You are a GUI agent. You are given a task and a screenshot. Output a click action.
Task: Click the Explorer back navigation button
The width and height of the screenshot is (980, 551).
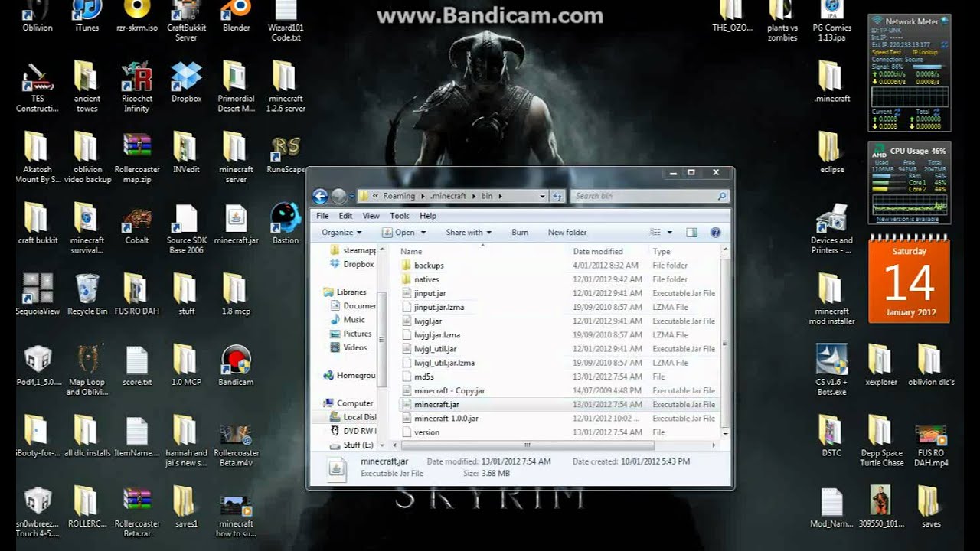click(x=320, y=196)
